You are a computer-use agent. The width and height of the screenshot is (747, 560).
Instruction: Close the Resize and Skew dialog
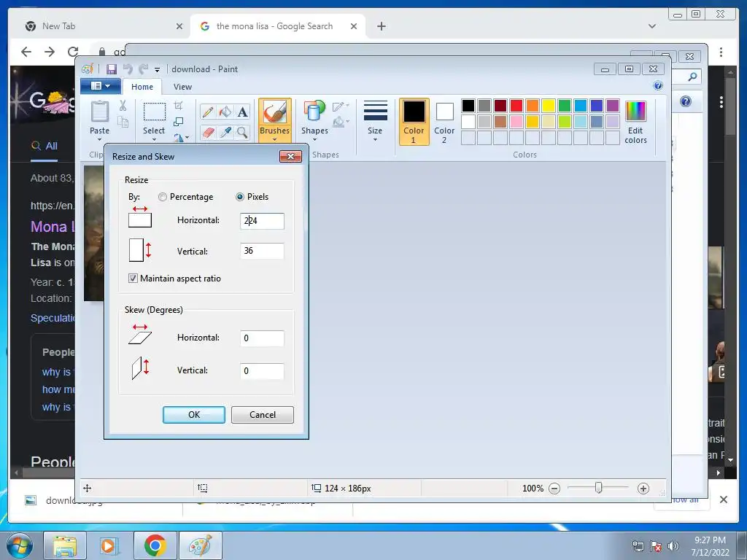(x=290, y=156)
